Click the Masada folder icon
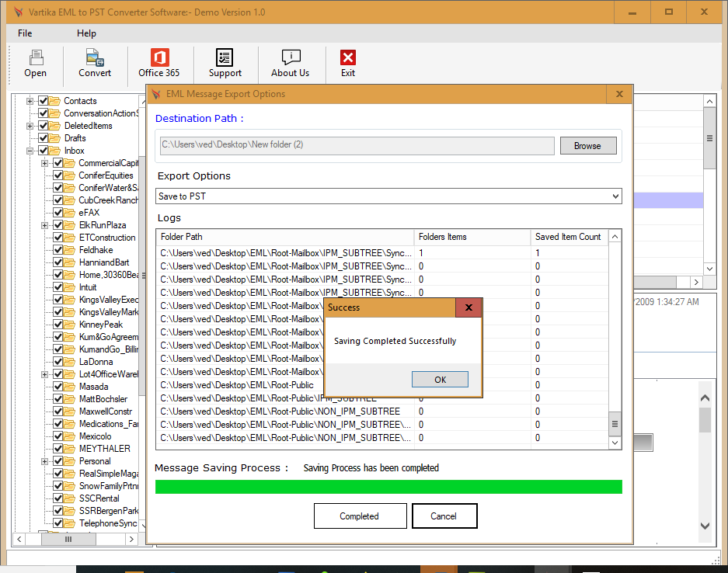The width and height of the screenshot is (728, 573). [x=70, y=387]
